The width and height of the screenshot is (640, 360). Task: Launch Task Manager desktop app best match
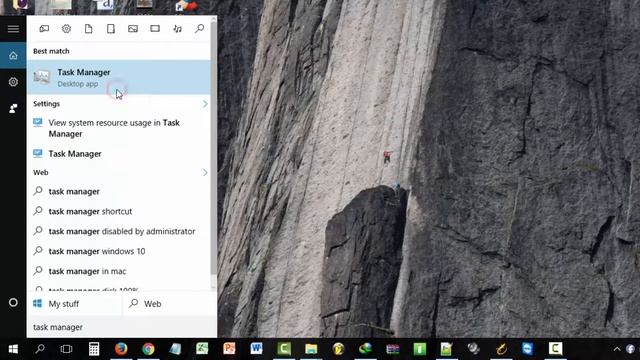119,77
